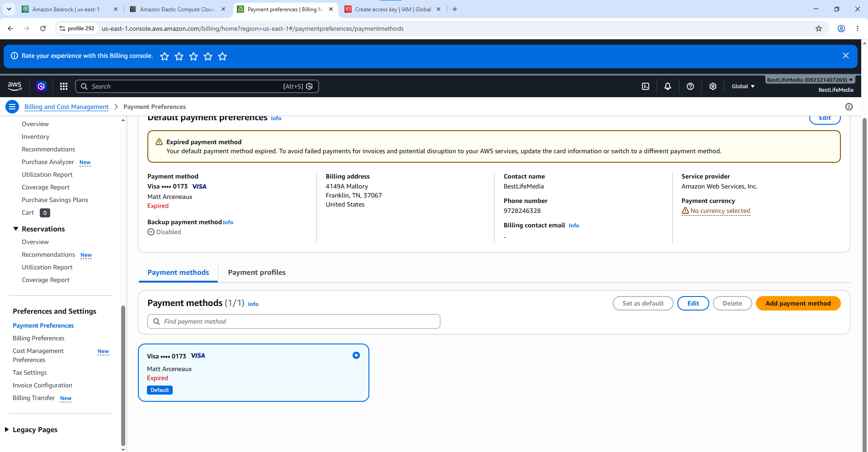Viewport: 868px width, 452px height.
Task: Click the browser address bar URL
Action: click(253, 28)
